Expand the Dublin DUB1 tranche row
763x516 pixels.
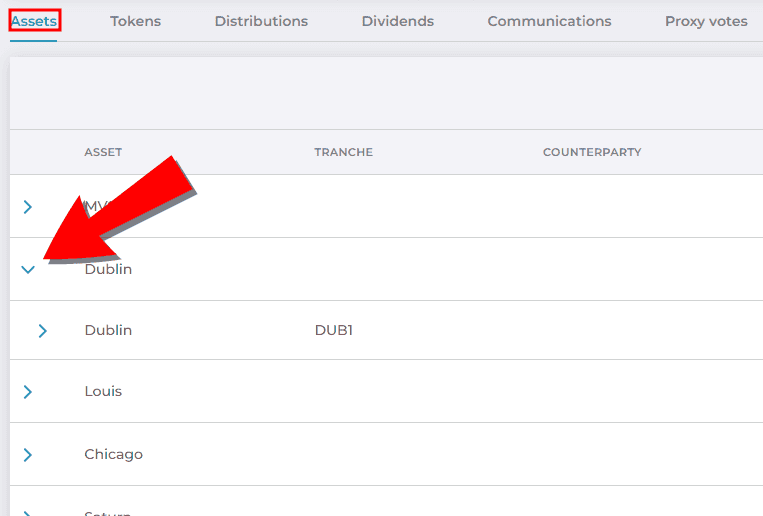click(43, 331)
